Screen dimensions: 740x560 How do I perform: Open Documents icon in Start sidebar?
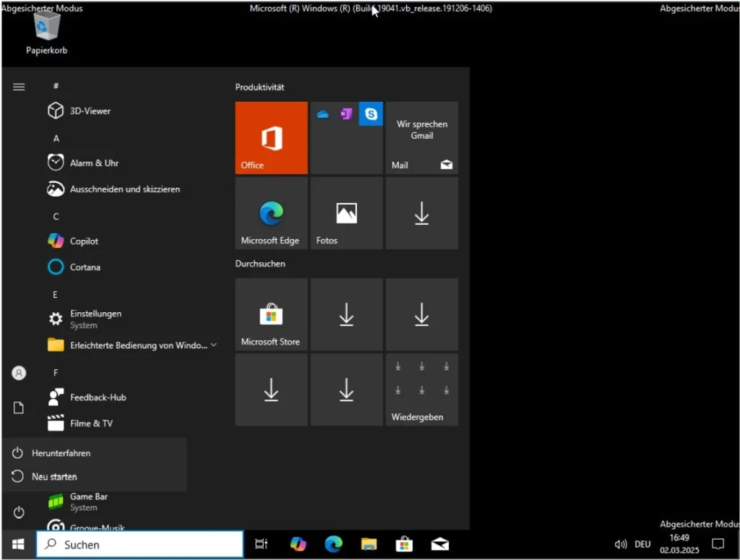point(19,408)
